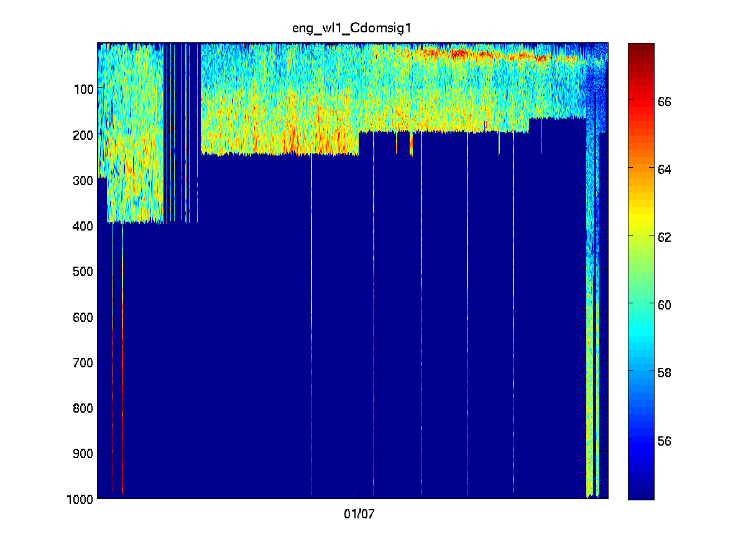Click the colorbar tick label 66

[x=664, y=101]
